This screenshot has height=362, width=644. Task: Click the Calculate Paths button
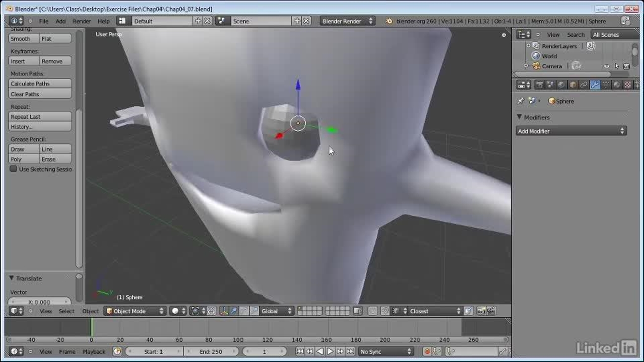pos(40,84)
